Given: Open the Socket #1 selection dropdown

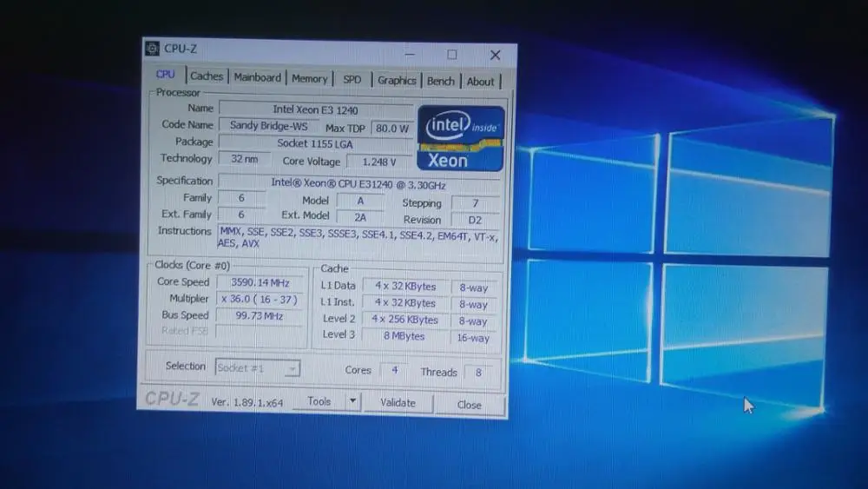Looking at the screenshot, I should [258, 368].
